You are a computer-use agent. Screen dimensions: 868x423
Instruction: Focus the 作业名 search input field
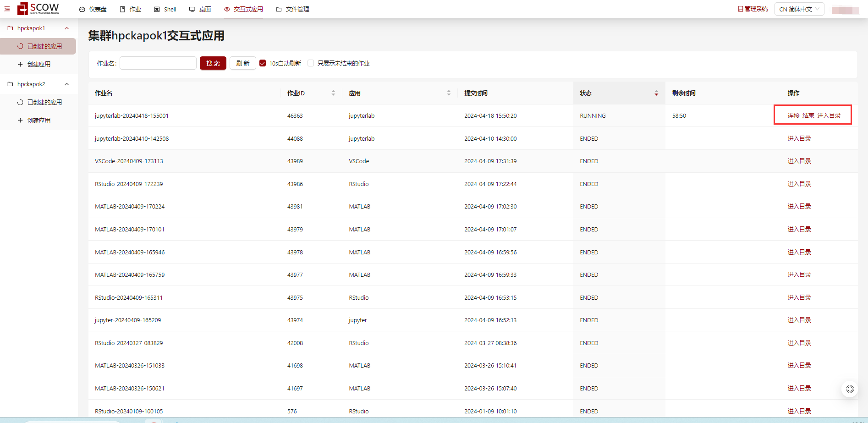(x=158, y=63)
